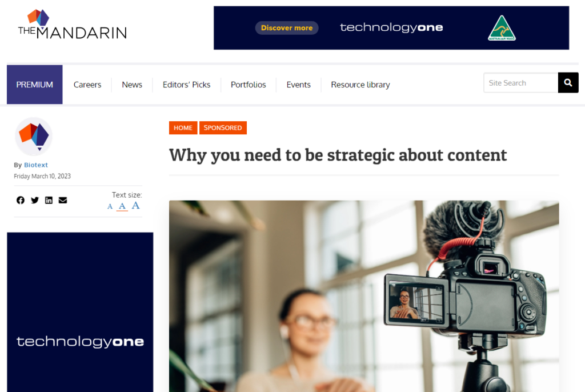This screenshot has width=585, height=392.
Task: Click The Mandarin logo in header
Action: tap(73, 24)
